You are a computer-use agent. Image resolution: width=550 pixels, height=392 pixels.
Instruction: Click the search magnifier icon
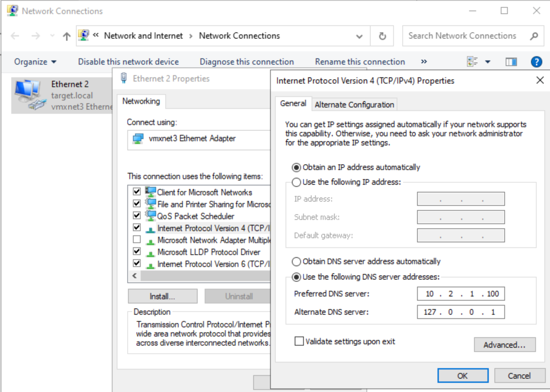[534, 36]
